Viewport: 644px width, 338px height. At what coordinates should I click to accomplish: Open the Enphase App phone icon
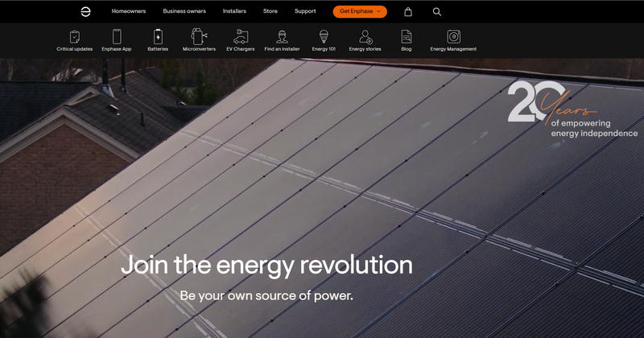[x=117, y=36]
